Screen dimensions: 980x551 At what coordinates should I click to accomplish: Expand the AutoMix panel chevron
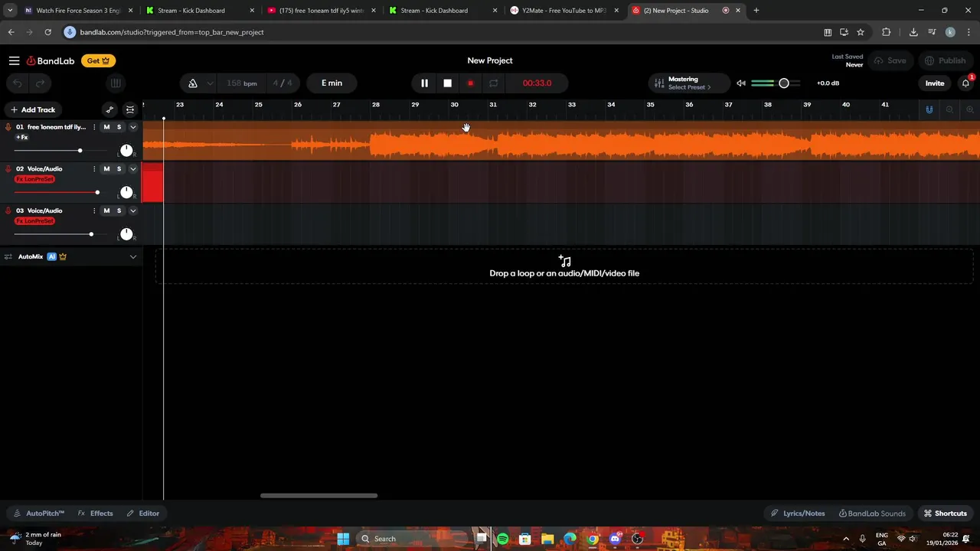[132, 256]
